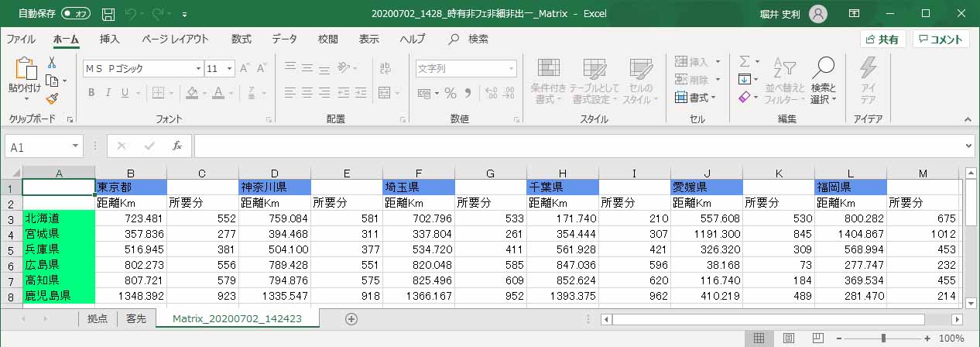
Task: Click the Ideas lightning icon
Action: [868, 81]
